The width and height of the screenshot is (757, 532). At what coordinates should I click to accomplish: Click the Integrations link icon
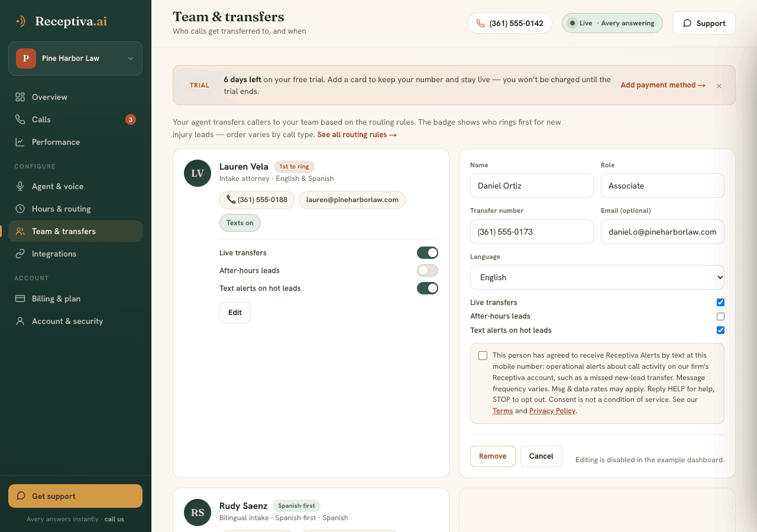[20, 254]
